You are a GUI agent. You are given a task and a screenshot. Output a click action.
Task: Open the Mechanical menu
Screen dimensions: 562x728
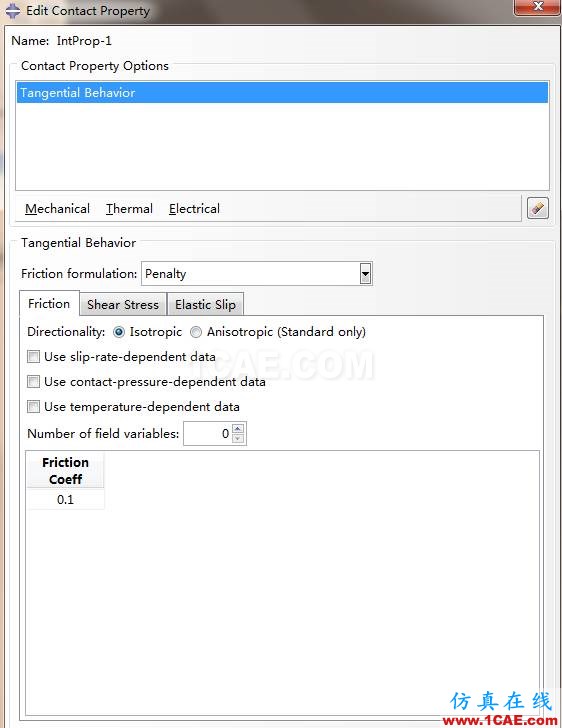[58, 209]
